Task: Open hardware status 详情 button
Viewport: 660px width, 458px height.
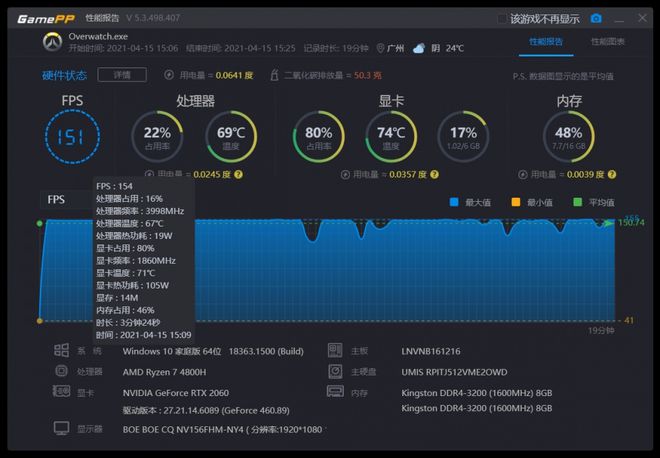Action: coord(122,75)
